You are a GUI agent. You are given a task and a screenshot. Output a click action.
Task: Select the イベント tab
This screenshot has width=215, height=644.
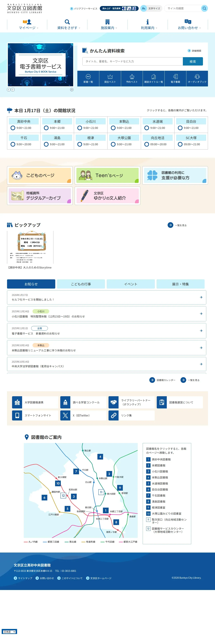pyautogui.click(x=131, y=284)
